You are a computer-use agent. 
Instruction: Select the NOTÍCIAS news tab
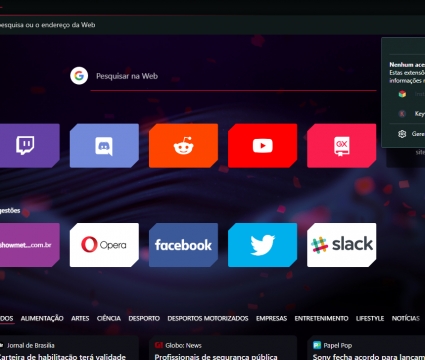coord(406,318)
